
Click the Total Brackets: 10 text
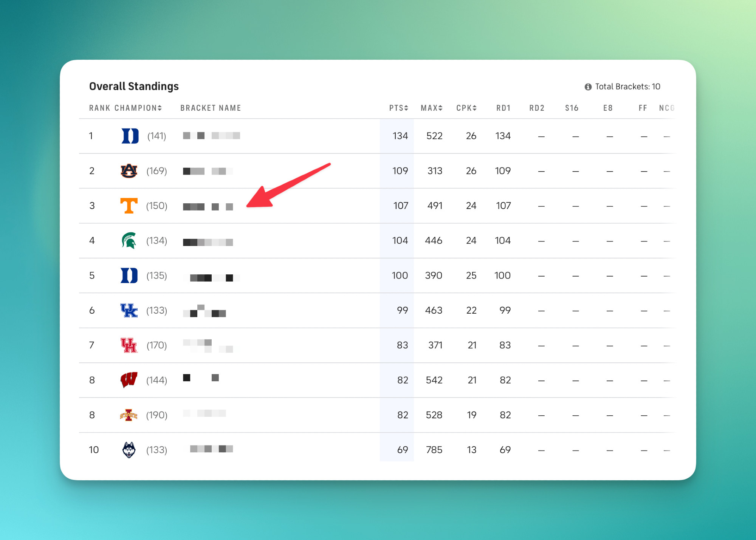(627, 87)
